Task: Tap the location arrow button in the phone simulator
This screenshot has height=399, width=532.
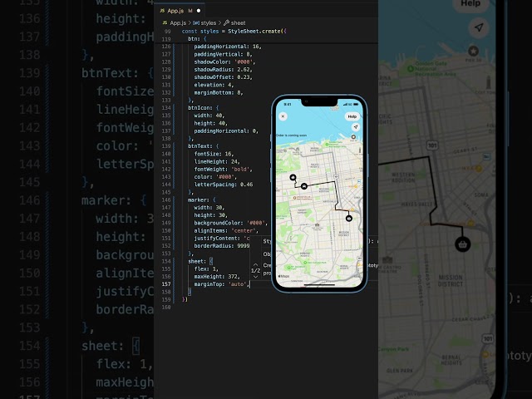Action: pos(356,127)
